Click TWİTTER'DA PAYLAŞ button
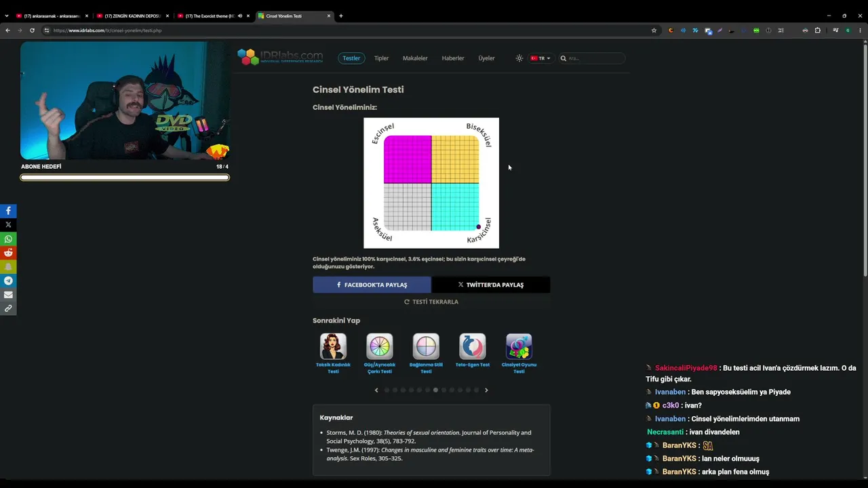Viewport: 868px width, 488px height. (x=491, y=285)
